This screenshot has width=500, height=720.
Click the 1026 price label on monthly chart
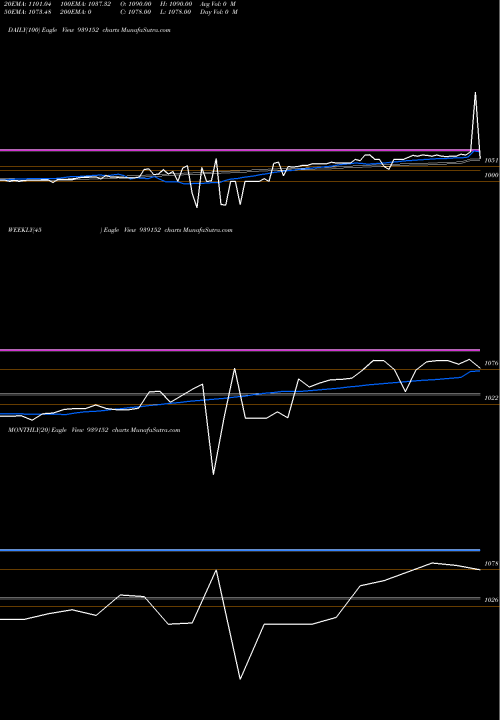(x=491, y=600)
